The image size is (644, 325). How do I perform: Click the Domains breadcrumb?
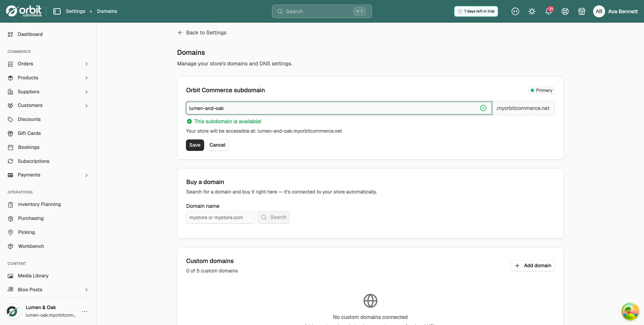[x=107, y=11]
